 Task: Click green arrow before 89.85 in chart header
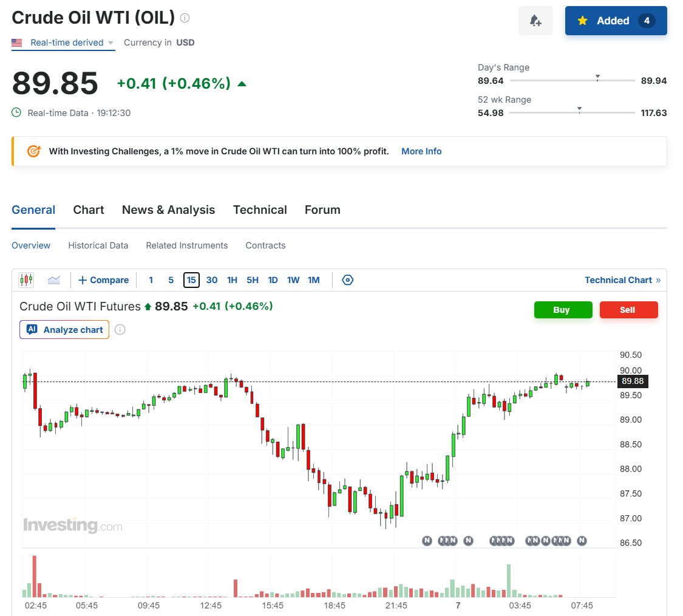tap(148, 307)
